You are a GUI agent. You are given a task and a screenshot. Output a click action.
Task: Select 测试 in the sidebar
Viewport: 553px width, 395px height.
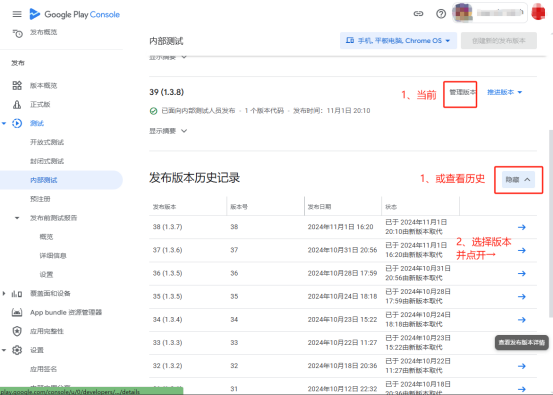coord(37,123)
